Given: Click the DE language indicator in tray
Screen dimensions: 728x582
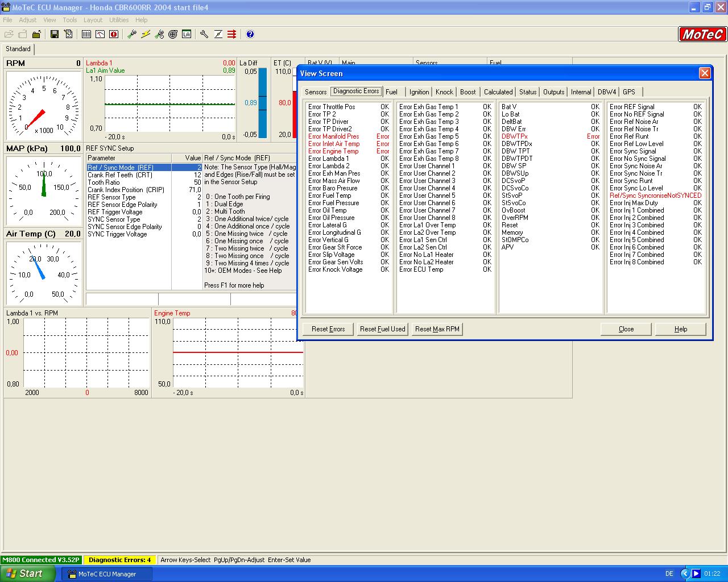Looking at the screenshot, I should tap(669, 574).
